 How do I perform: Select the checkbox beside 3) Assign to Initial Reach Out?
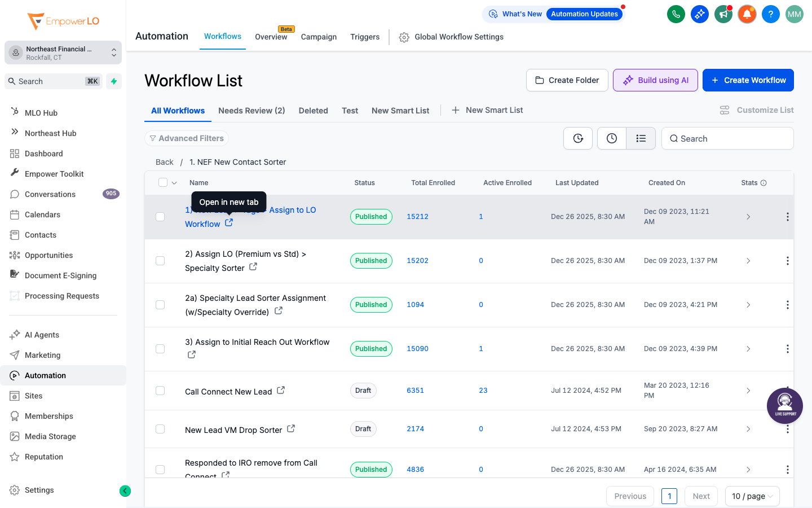coord(160,348)
